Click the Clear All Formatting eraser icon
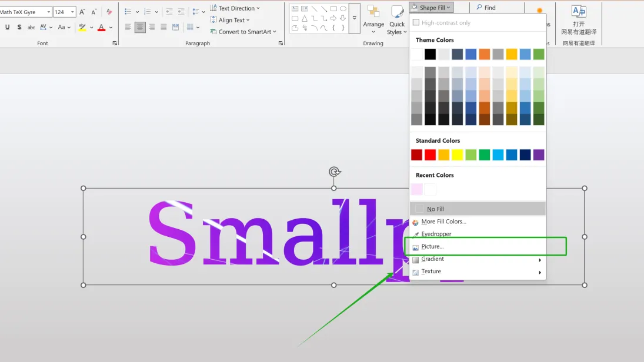The width and height of the screenshot is (644, 362). click(x=109, y=12)
